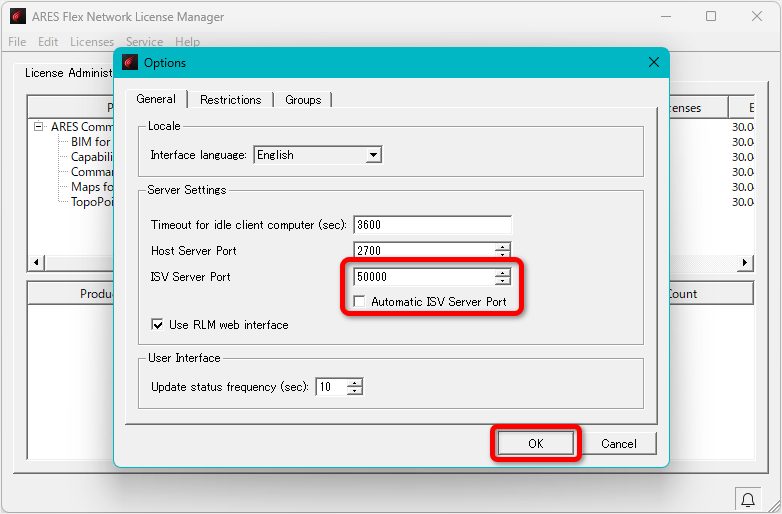The width and height of the screenshot is (782, 514).
Task: Click the Host Server Port field
Action: [x=424, y=250]
